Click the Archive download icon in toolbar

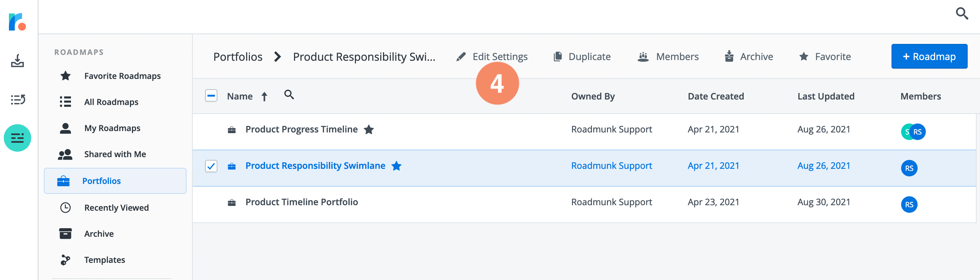[x=729, y=56]
